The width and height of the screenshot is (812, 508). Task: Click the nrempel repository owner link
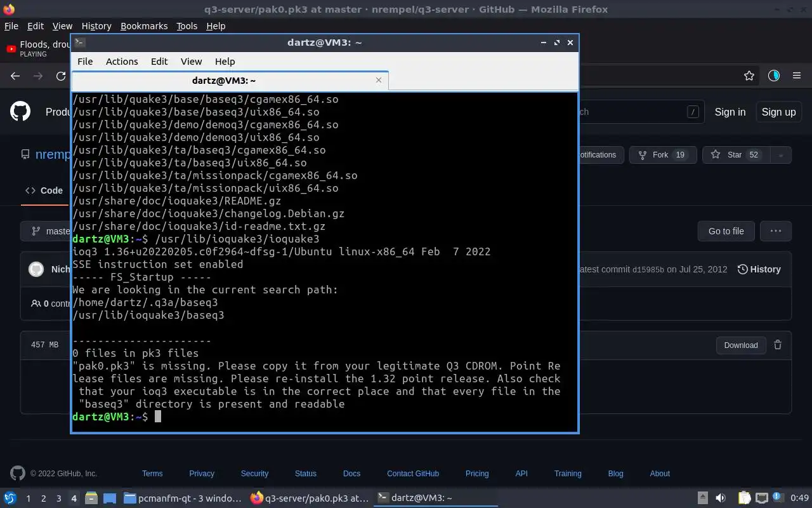pyautogui.click(x=52, y=154)
